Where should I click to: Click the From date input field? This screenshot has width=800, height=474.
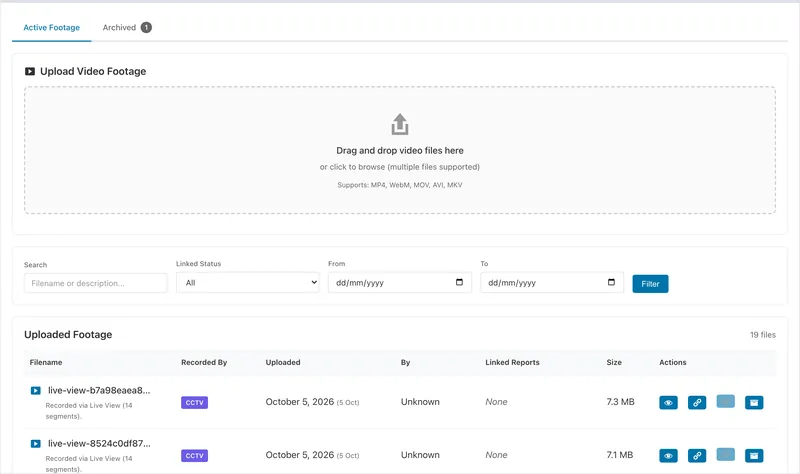pyautogui.click(x=399, y=283)
